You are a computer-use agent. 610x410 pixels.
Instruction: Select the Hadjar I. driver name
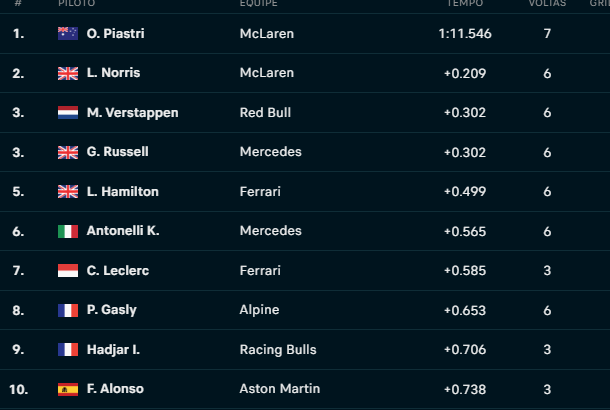(x=113, y=350)
